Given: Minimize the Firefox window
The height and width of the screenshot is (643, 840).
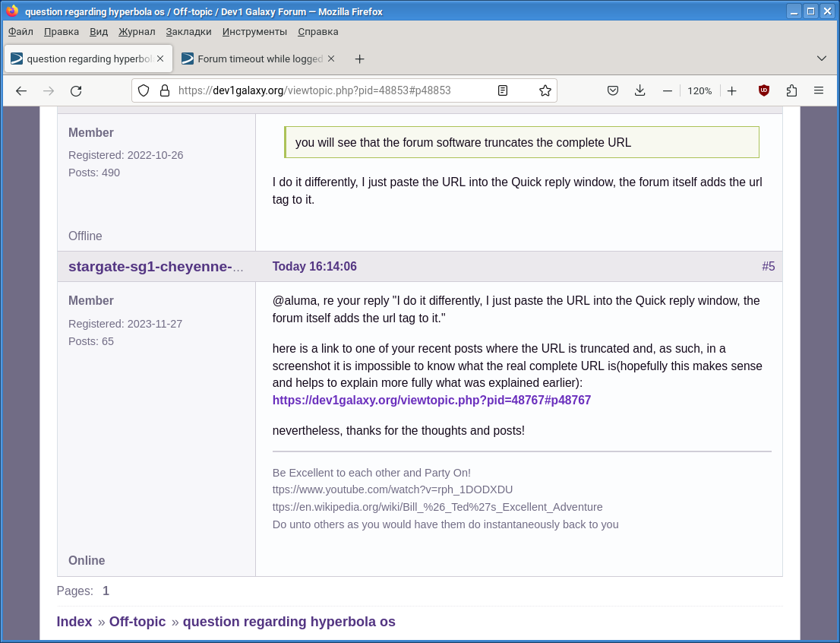Looking at the screenshot, I should (x=794, y=11).
